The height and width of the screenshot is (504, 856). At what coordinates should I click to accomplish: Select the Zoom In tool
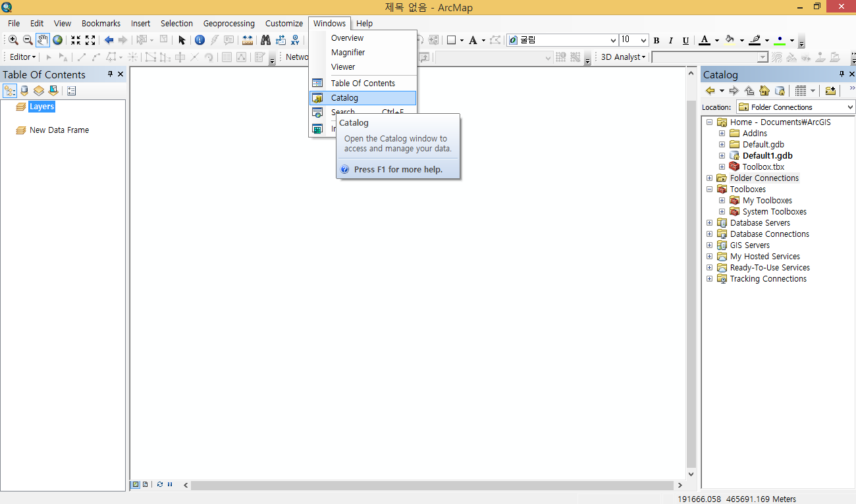(x=13, y=40)
